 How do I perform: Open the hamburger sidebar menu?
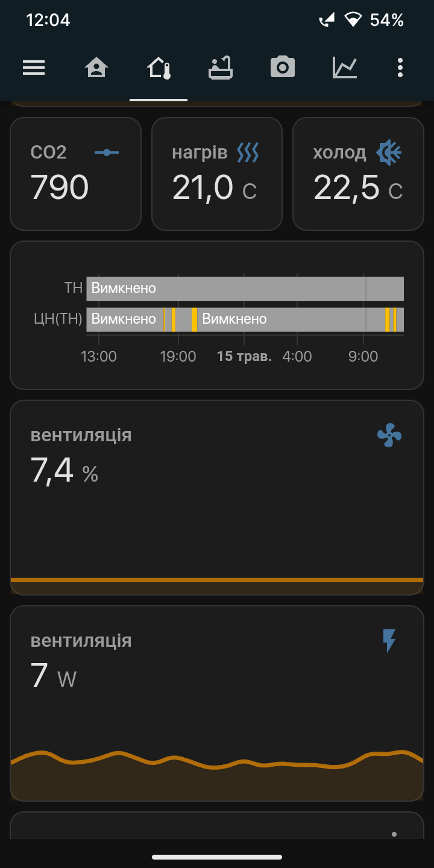[34, 68]
